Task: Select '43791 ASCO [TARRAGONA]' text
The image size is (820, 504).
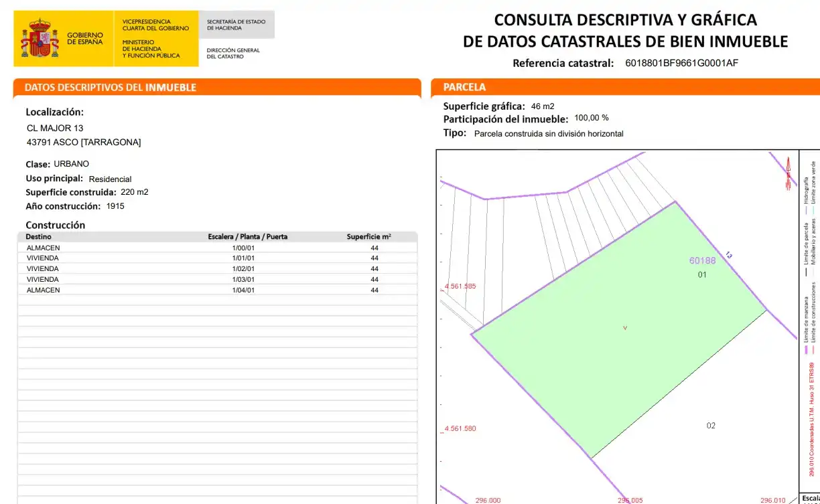Action: tap(84, 143)
